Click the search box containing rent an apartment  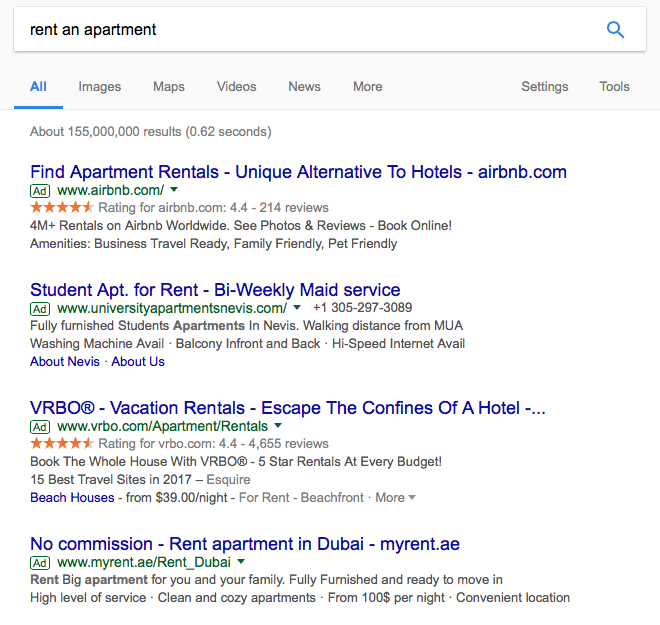tap(300, 30)
